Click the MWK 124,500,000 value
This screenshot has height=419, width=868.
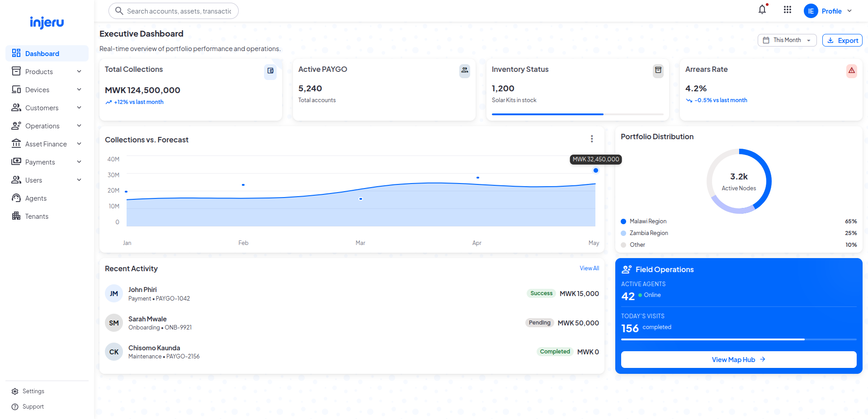(x=142, y=90)
